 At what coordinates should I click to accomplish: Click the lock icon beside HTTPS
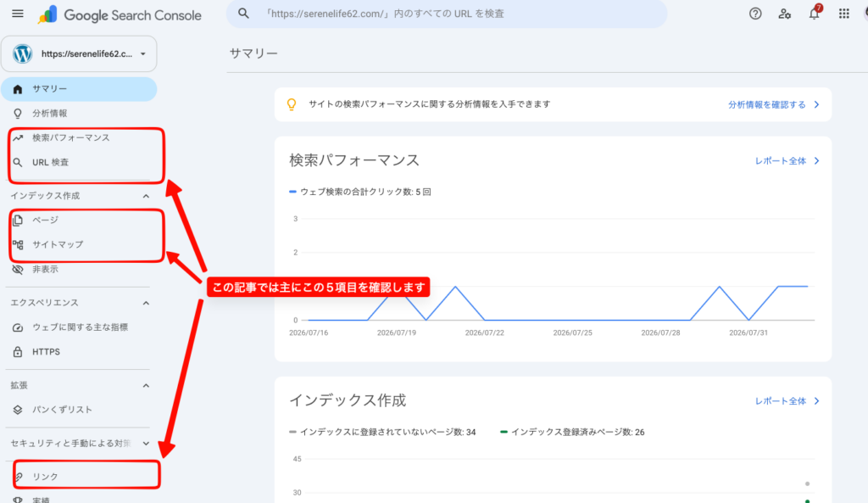pyautogui.click(x=18, y=352)
